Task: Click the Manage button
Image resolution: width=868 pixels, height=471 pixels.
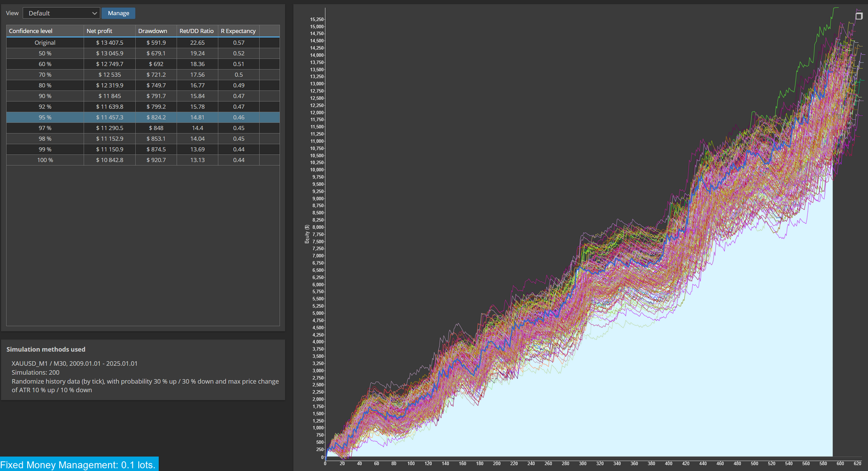Action: tap(118, 13)
